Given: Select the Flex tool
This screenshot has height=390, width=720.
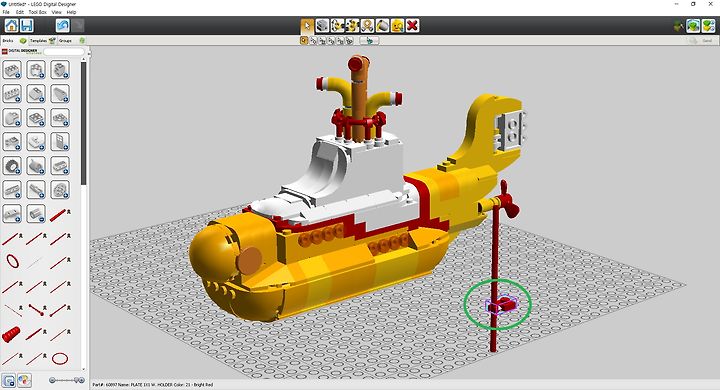Looking at the screenshot, I should tap(367, 26).
